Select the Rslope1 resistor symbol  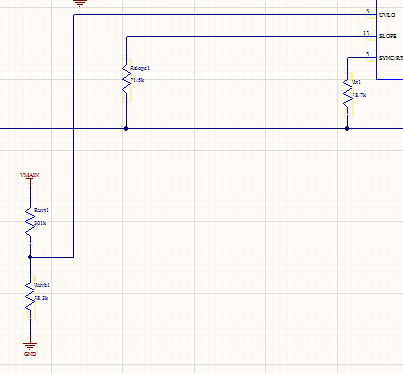click(126, 79)
